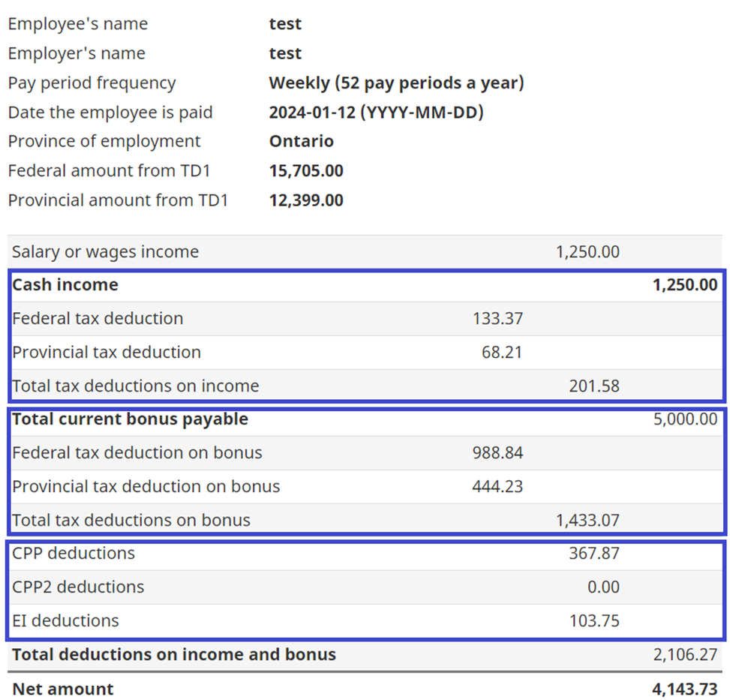Click the Total deductions value 2,106.27
The image size is (730, 700).
(685, 655)
